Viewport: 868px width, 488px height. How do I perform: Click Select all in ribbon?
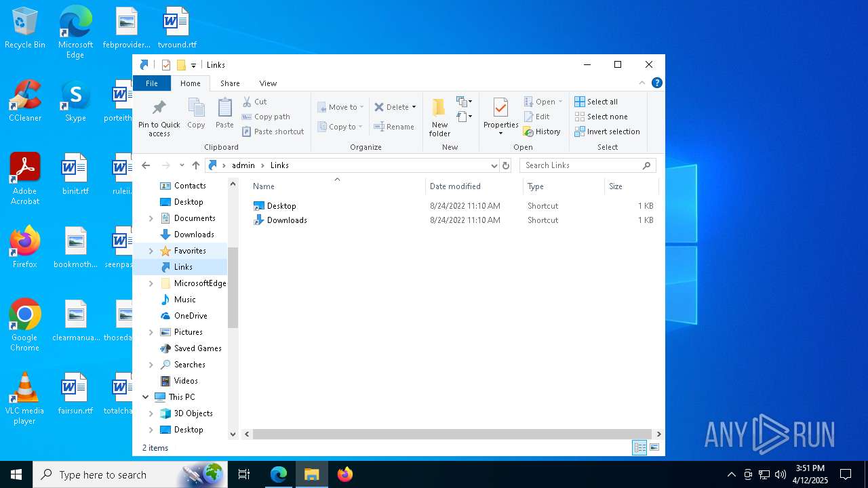click(x=596, y=102)
